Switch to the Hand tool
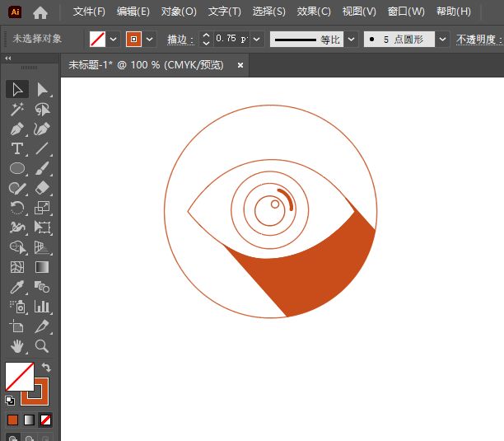 coord(17,346)
